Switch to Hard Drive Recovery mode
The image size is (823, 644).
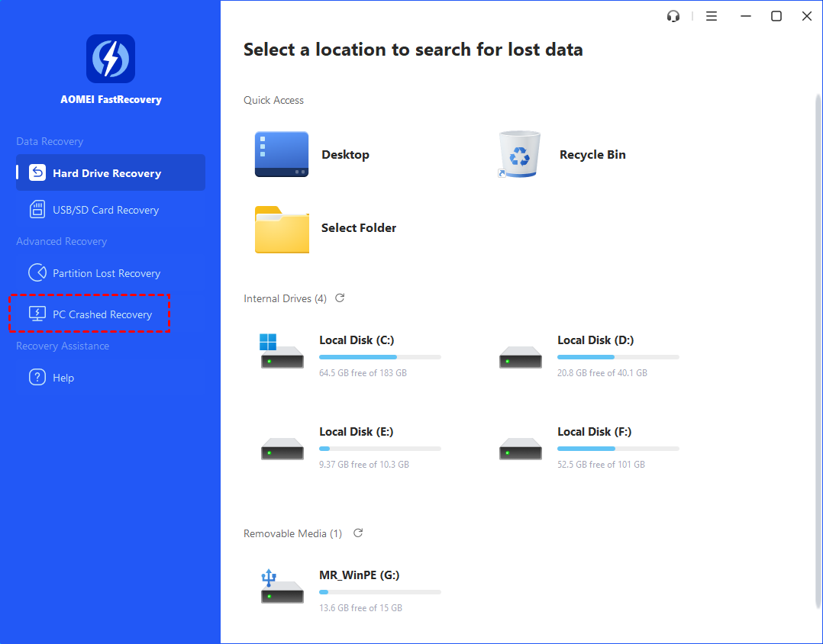point(111,172)
